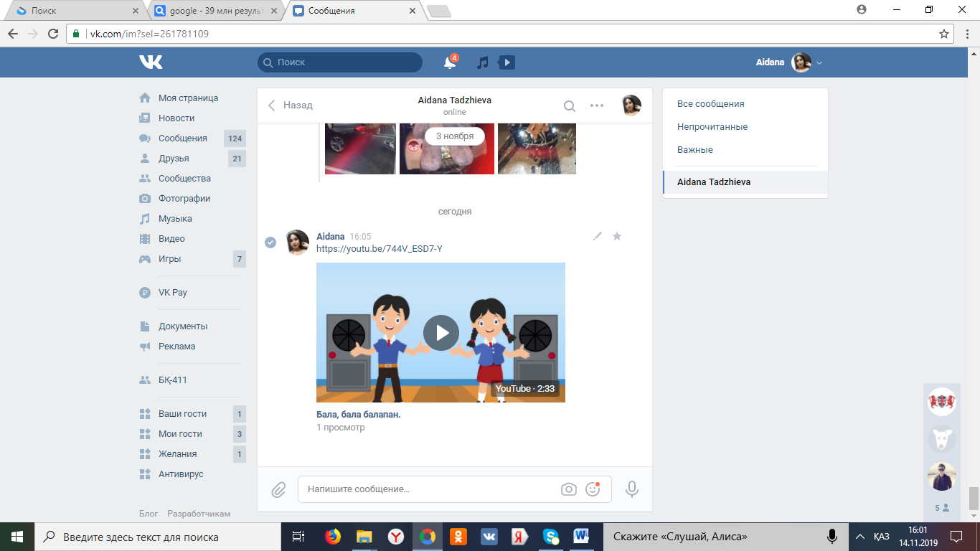Open the Windows notification center

956,536
